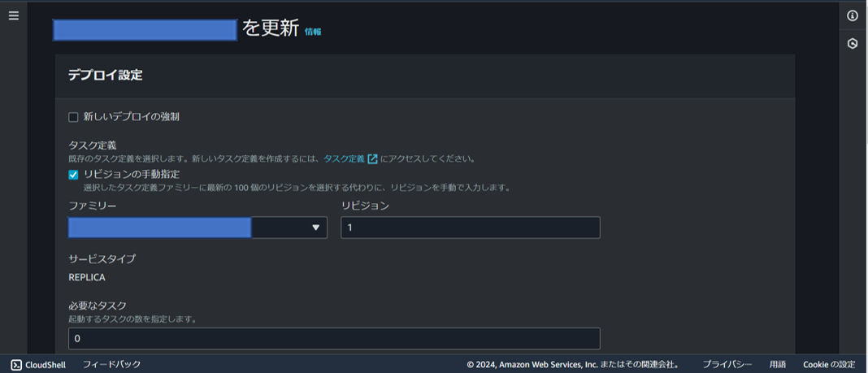The image size is (868, 373).
Task: Uncheck リビジョンの手動指定 checkbox
Action: [x=73, y=175]
